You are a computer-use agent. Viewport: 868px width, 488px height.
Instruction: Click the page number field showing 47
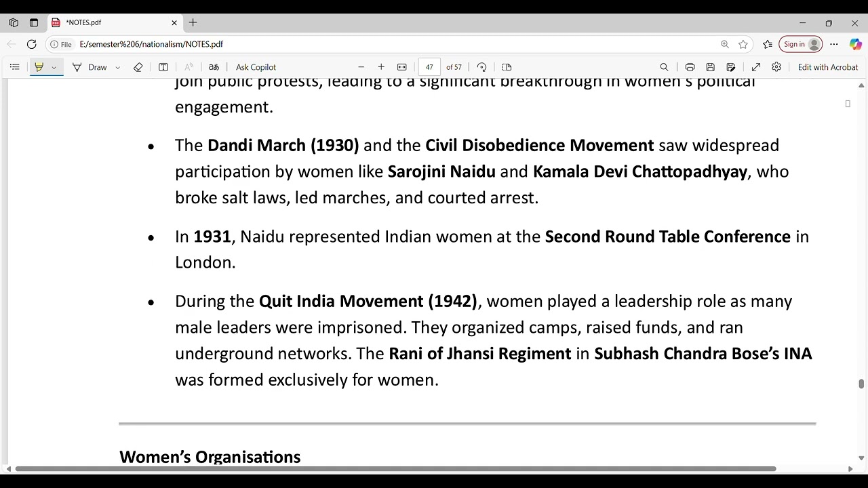click(x=430, y=67)
